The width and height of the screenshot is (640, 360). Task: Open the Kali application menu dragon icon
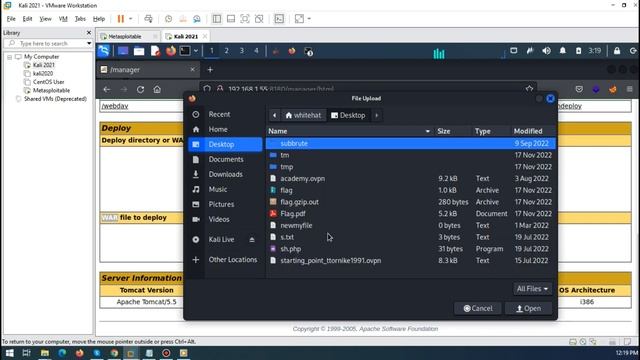104,51
